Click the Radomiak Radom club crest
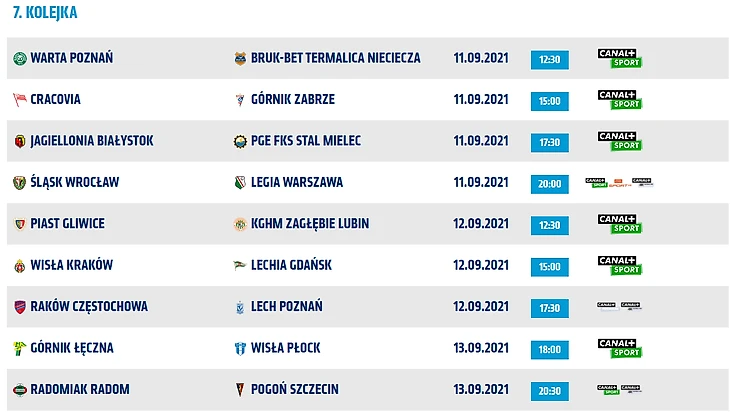 pyautogui.click(x=19, y=389)
